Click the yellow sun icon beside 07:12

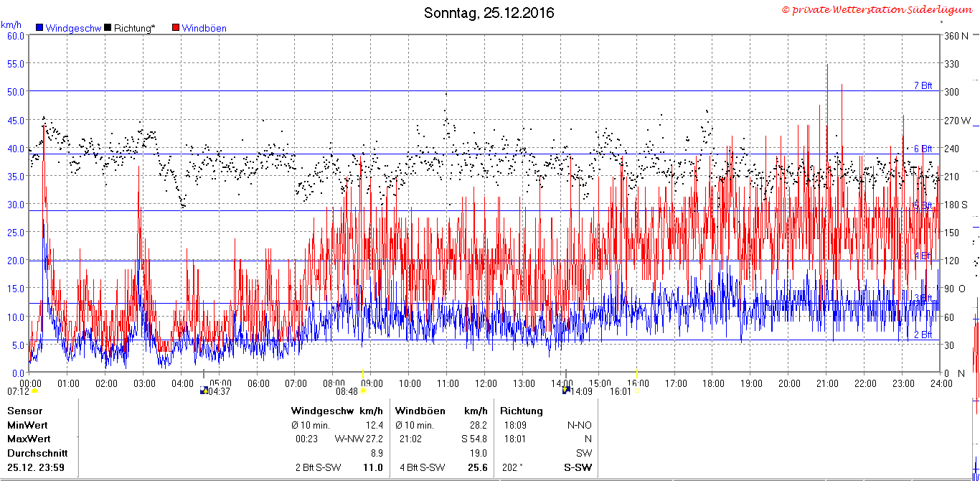[x=34, y=391]
